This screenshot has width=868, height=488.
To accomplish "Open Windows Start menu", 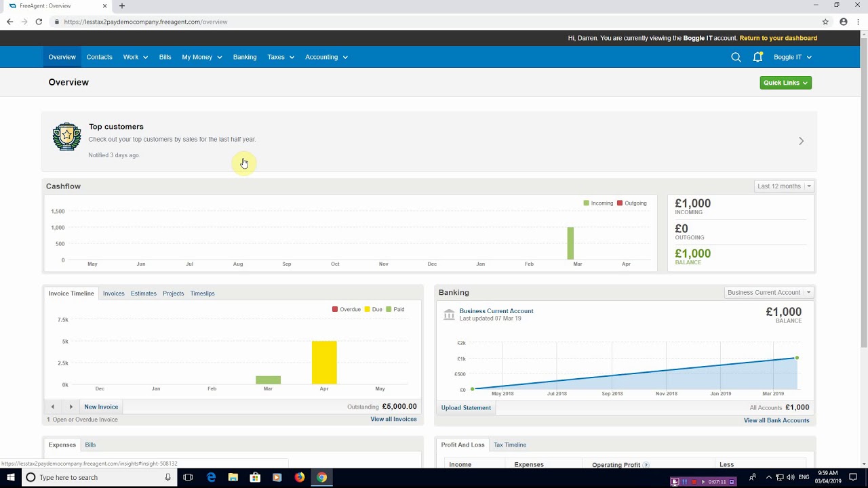I will coord(11,477).
